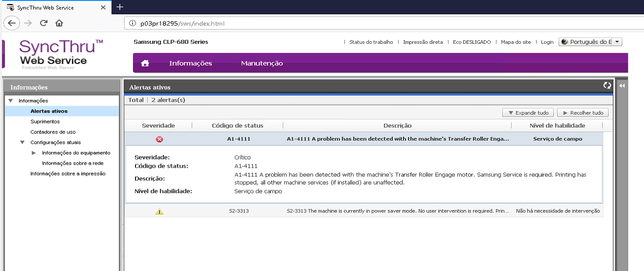Screen dimensions: 644x271
Task: Open a new browser tab with plus icon
Action: pos(119,7)
